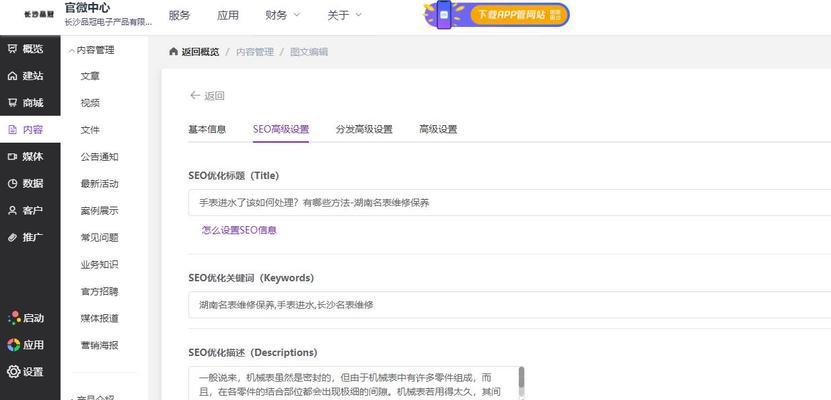Open the 关于 dropdown menu
This screenshot has width=831, height=400.
[x=344, y=15]
